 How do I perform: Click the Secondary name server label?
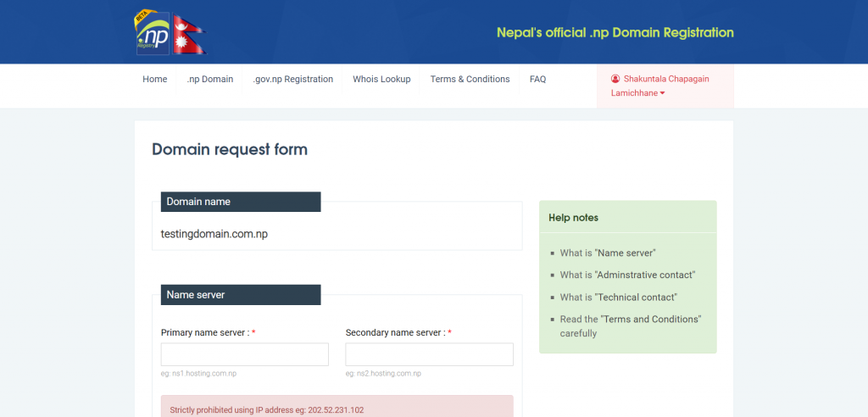[398, 333]
